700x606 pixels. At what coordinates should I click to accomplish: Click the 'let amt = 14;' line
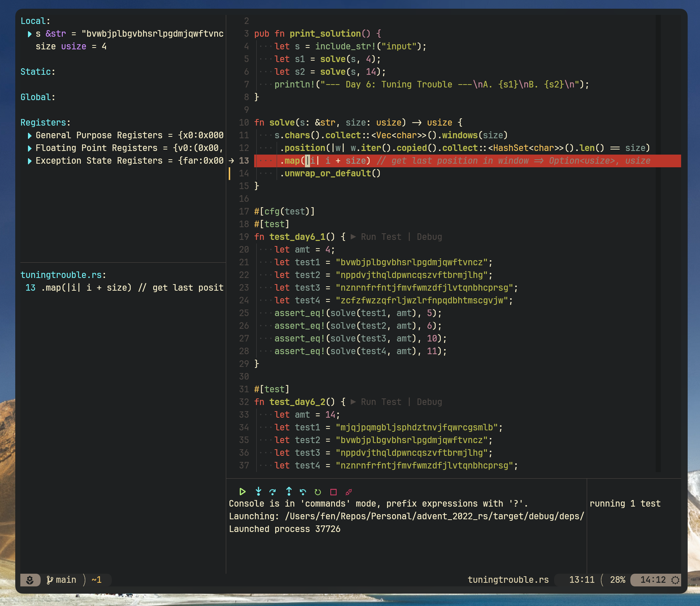click(x=307, y=415)
